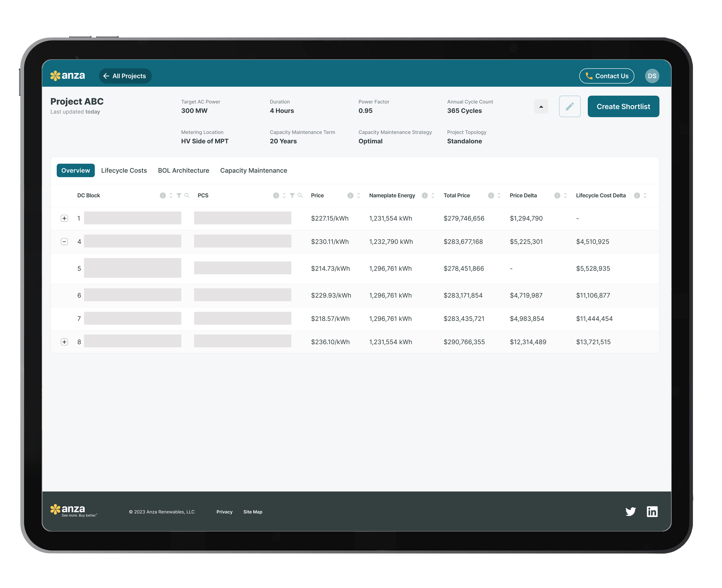
Task: Open the Twitter icon in the footer
Action: click(630, 512)
